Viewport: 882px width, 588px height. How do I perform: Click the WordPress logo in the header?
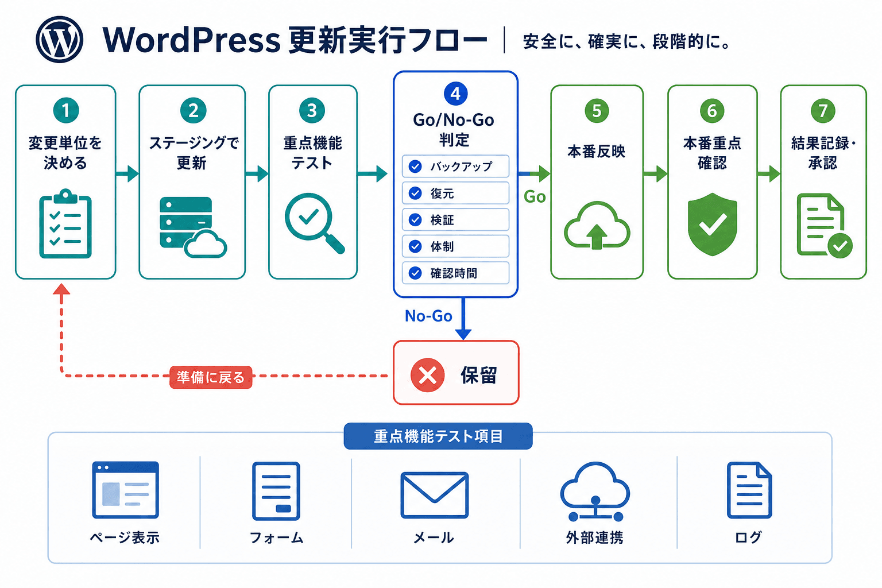point(60,40)
